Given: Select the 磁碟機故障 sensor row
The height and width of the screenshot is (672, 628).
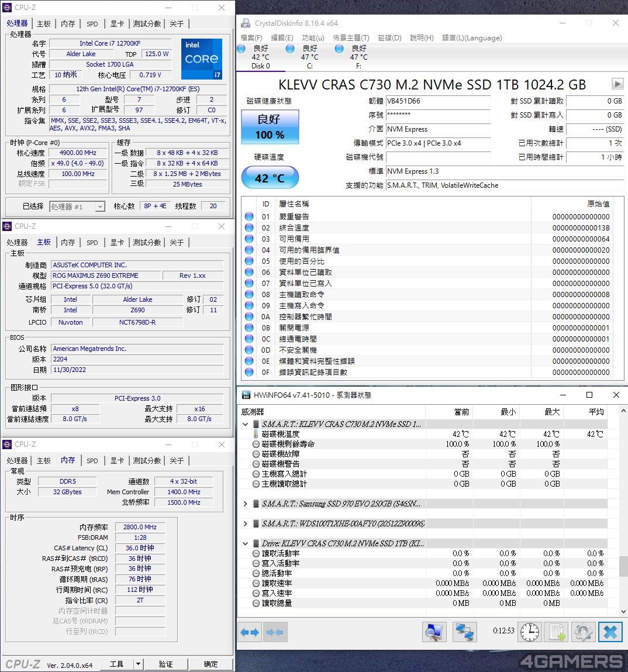Looking at the screenshot, I should click(422, 454).
